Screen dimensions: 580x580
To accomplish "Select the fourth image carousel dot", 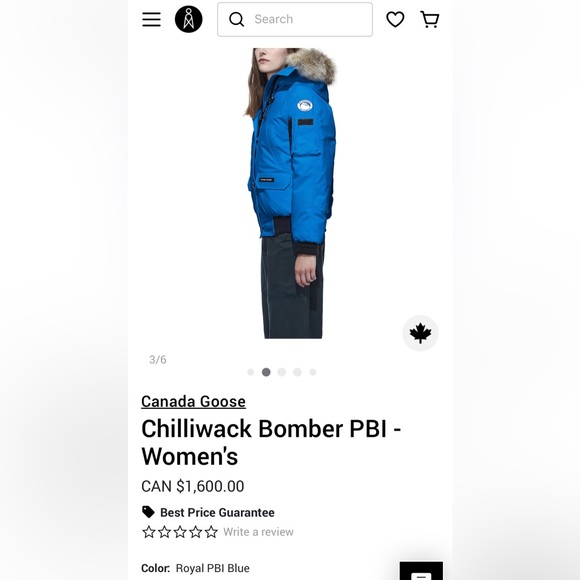I will click(x=297, y=372).
